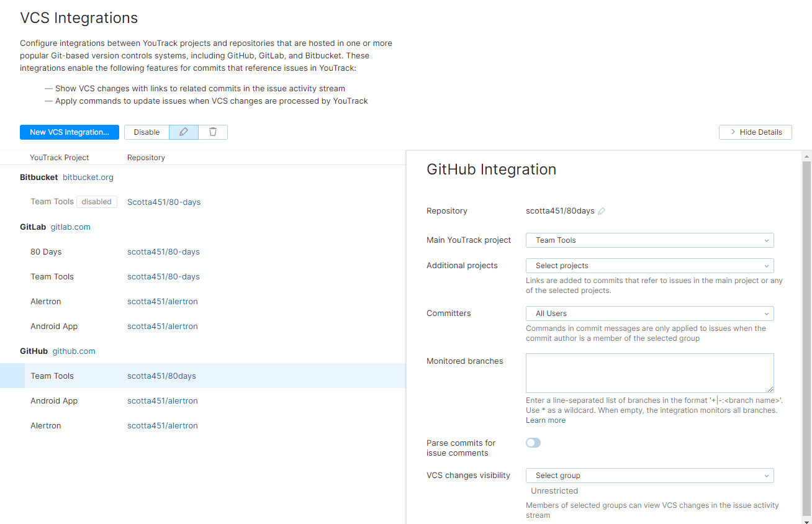
Task: Click the pencil edit integration icon
Action: tap(183, 132)
